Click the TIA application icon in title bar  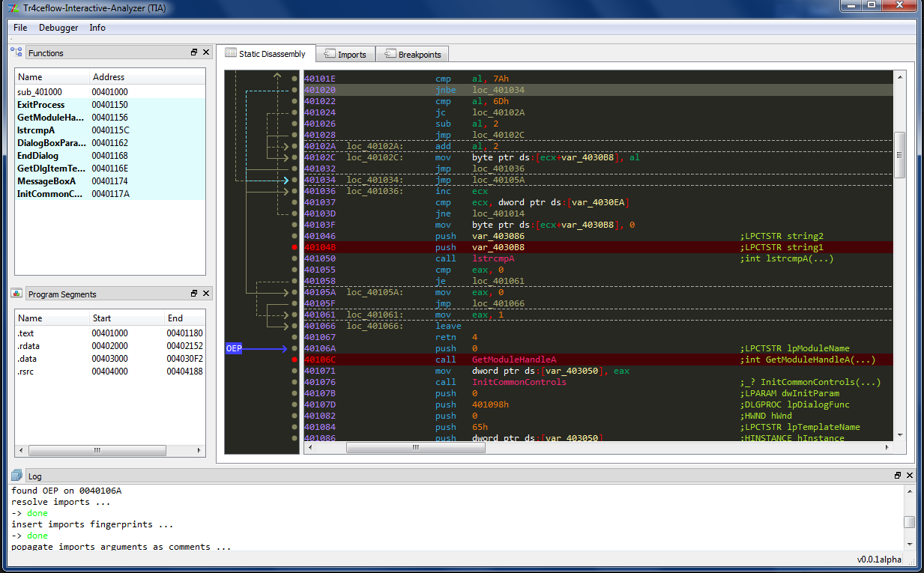click(12, 7)
